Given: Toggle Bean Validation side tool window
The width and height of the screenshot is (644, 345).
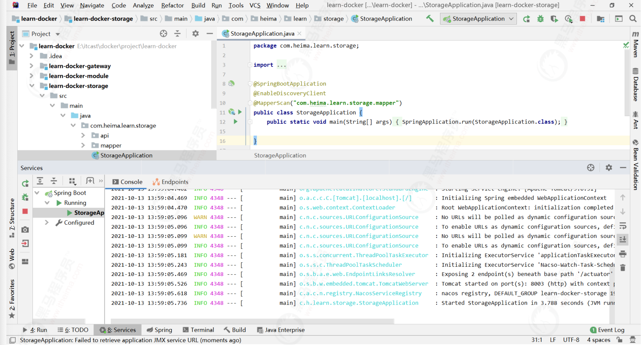Looking at the screenshot, I should pyautogui.click(x=636, y=164).
